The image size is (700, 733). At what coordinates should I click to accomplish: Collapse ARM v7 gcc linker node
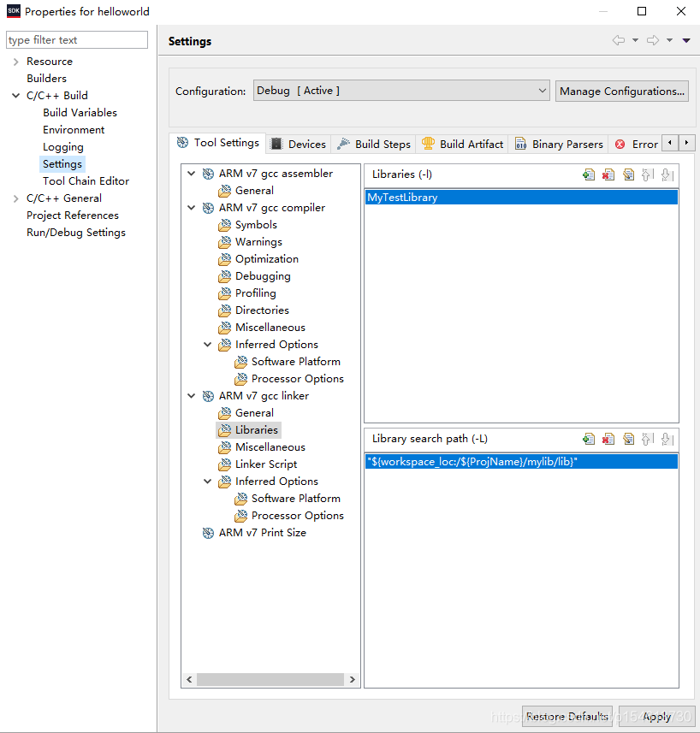(191, 396)
